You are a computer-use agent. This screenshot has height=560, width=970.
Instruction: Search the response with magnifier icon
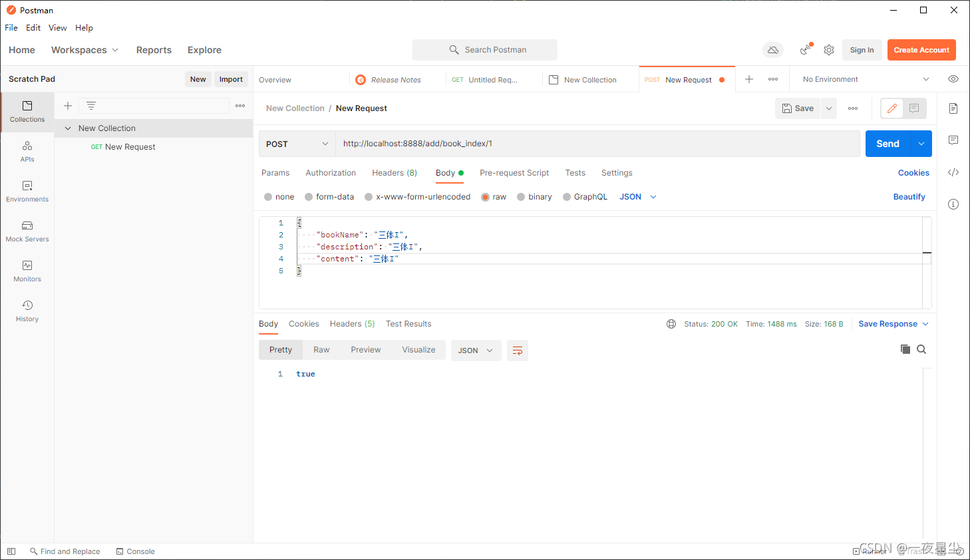click(921, 349)
